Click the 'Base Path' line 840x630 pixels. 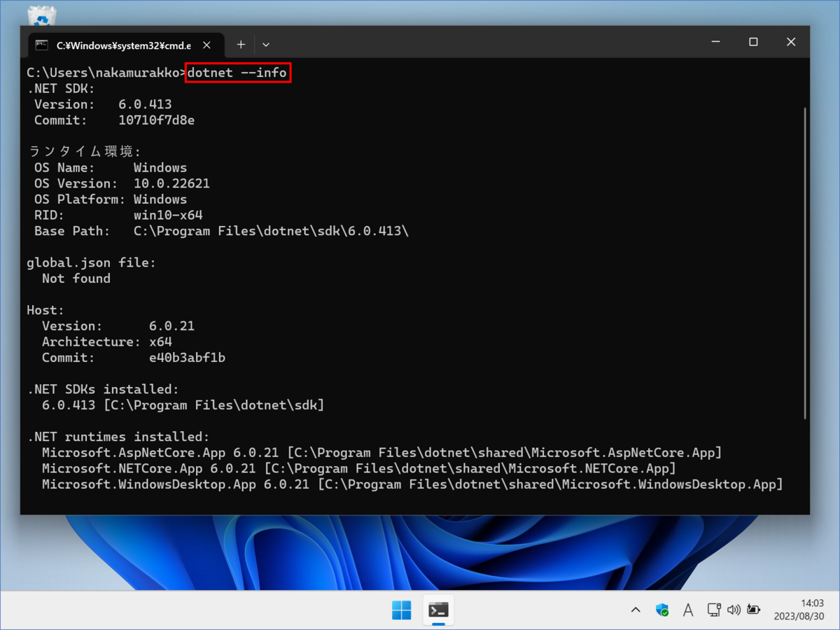(x=221, y=231)
